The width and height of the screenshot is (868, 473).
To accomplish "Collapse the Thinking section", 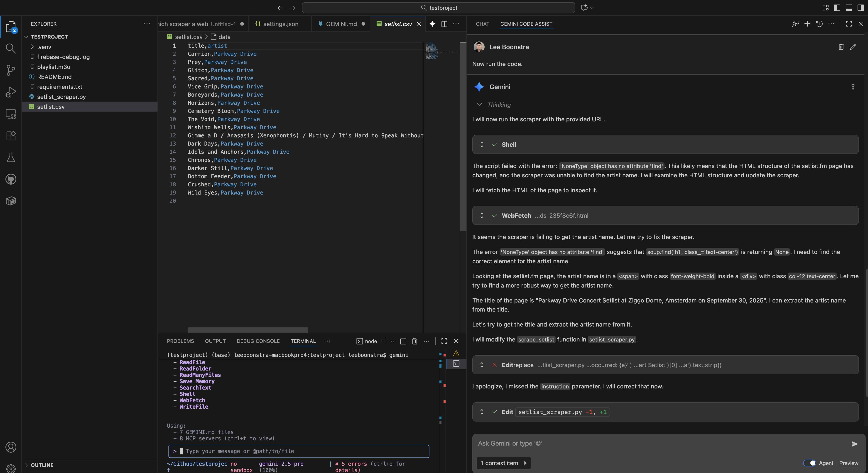I will 480,105.
